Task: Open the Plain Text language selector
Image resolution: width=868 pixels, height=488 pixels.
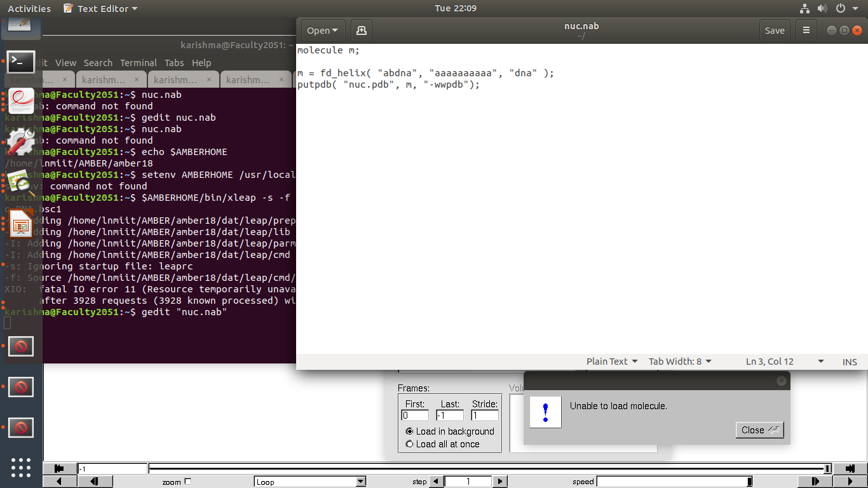Action: click(x=611, y=362)
